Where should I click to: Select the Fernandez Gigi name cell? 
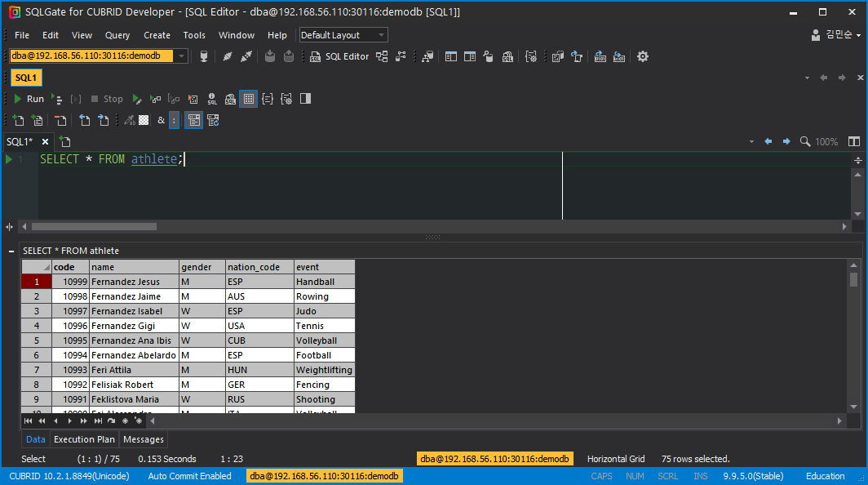[x=134, y=326]
